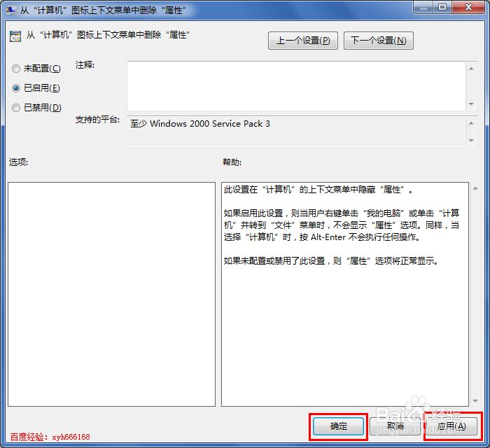Click inside the empty 选项 options pane

(111, 294)
